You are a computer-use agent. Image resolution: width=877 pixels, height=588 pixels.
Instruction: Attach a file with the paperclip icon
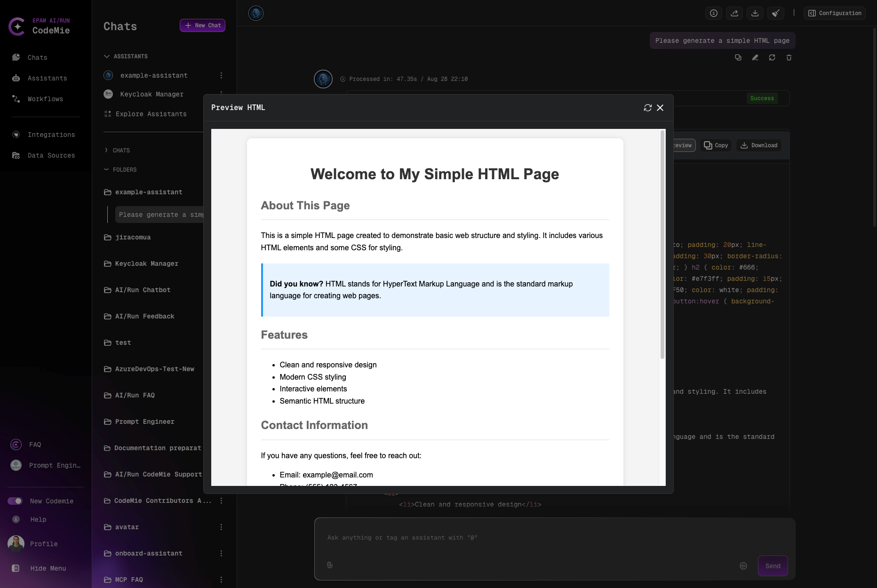(x=329, y=565)
